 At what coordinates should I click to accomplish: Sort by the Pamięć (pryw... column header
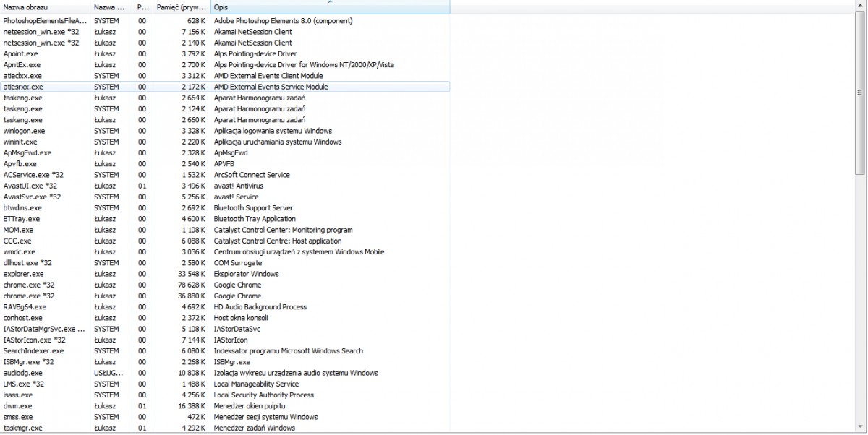tap(182, 7)
